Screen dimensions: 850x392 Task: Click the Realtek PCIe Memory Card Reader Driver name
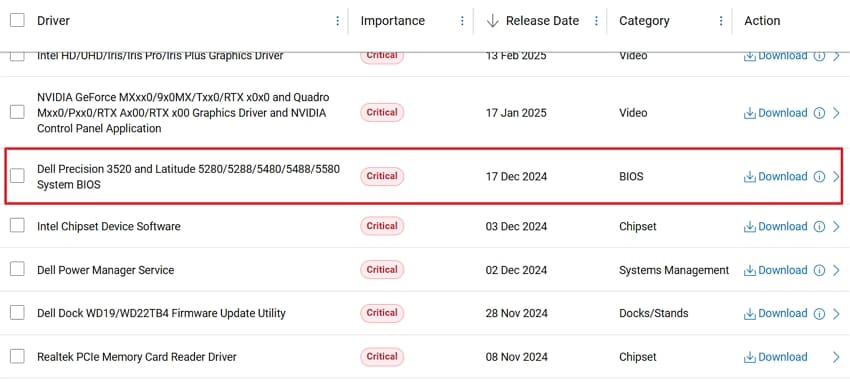tap(137, 357)
